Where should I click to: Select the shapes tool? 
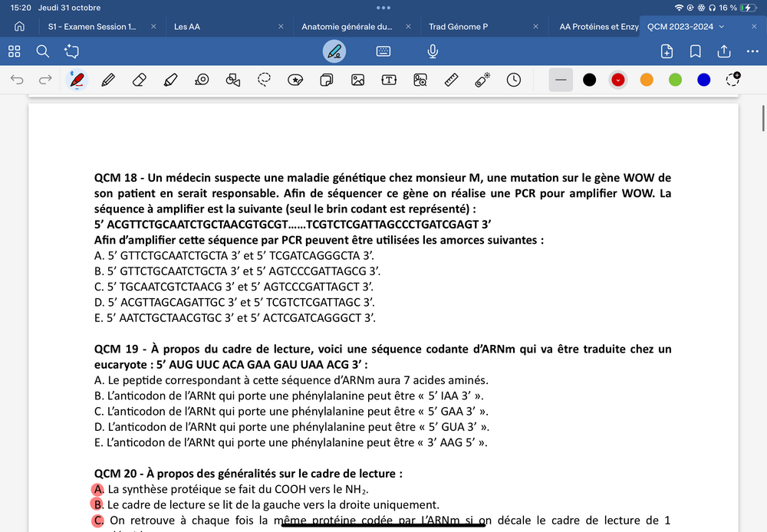233,80
